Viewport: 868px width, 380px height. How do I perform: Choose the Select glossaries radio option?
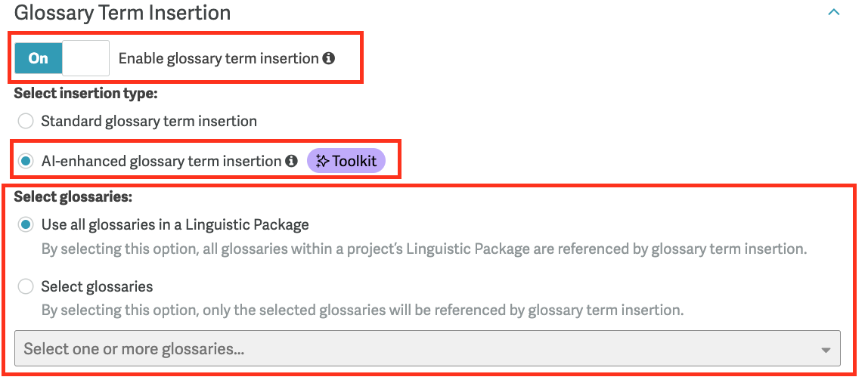26,286
